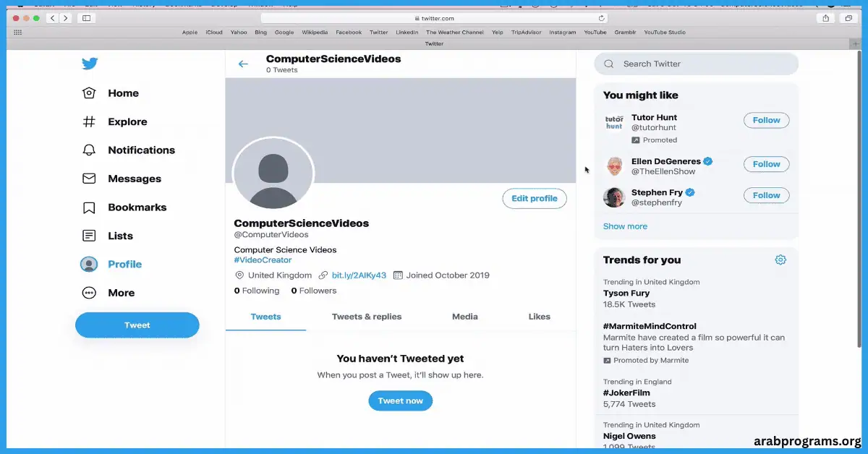Open the iCloud favorites bookmark
The image size is (868, 454).
click(214, 33)
